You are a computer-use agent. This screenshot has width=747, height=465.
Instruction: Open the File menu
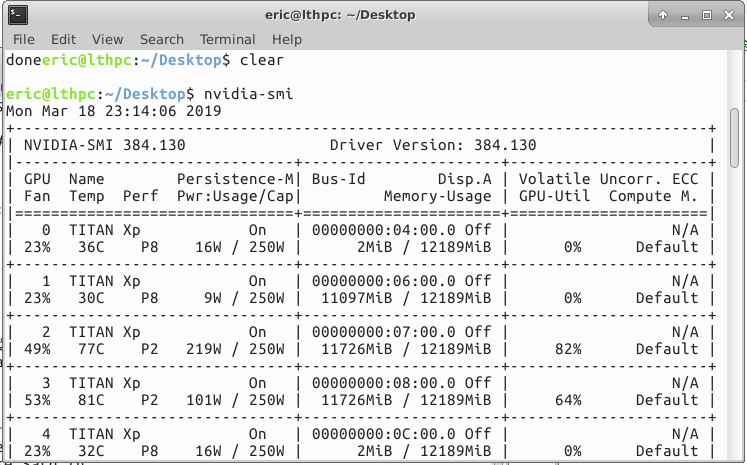tap(24, 39)
